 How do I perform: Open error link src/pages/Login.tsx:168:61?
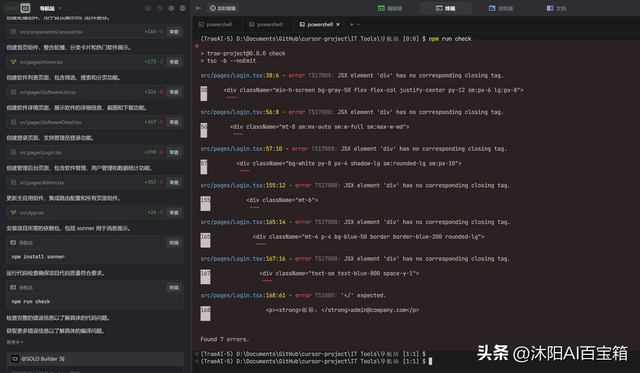(x=243, y=295)
